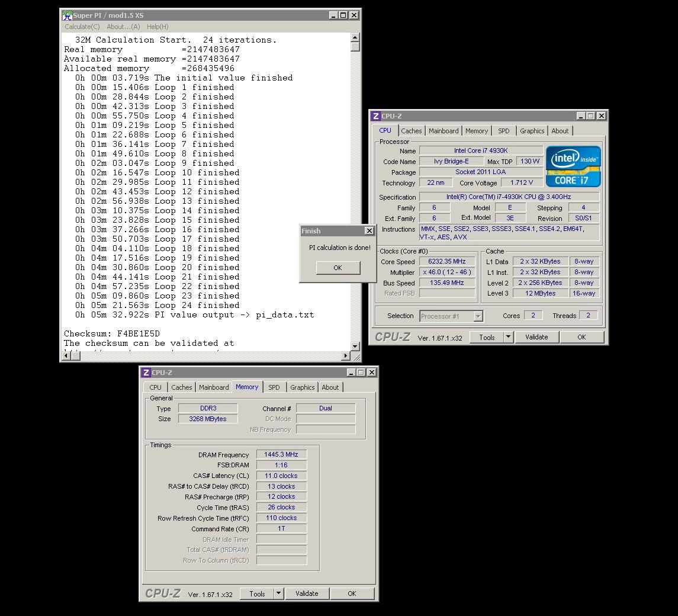Close the Finish dialog
Image resolution: width=678 pixels, height=616 pixels.
(369, 231)
